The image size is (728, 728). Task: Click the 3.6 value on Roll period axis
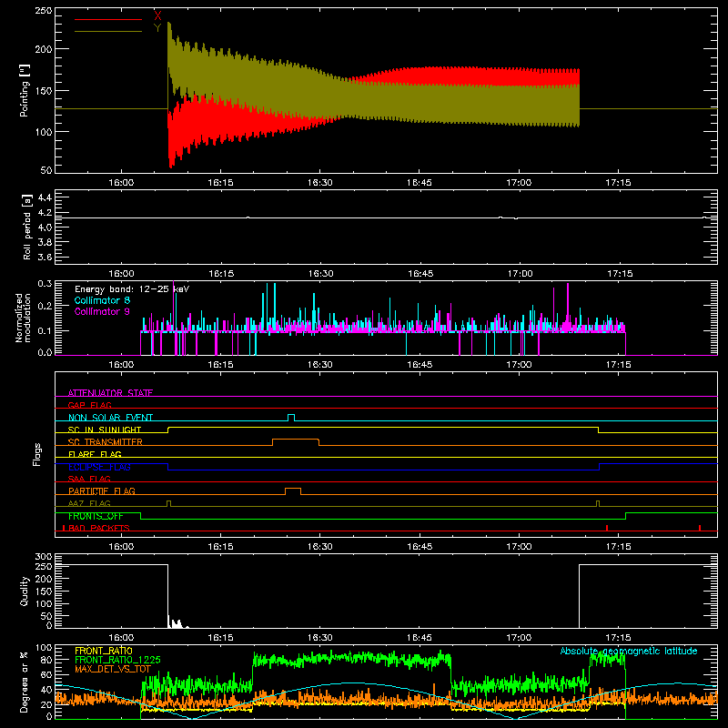[x=45, y=258]
